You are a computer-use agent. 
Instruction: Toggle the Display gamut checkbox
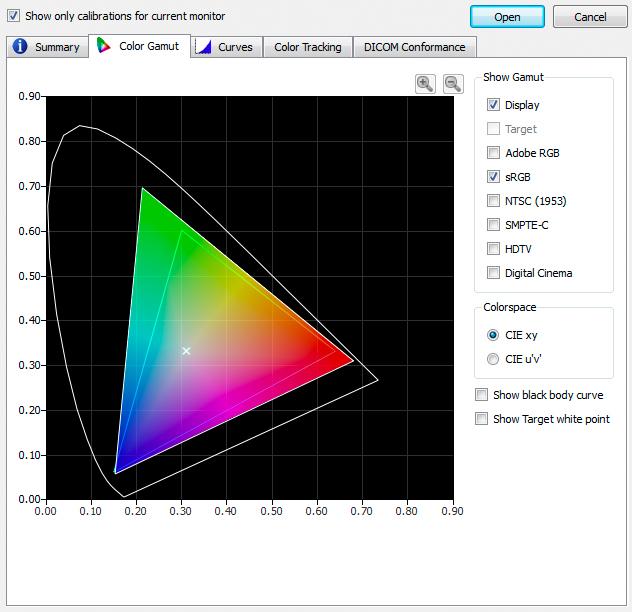click(x=493, y=105)
